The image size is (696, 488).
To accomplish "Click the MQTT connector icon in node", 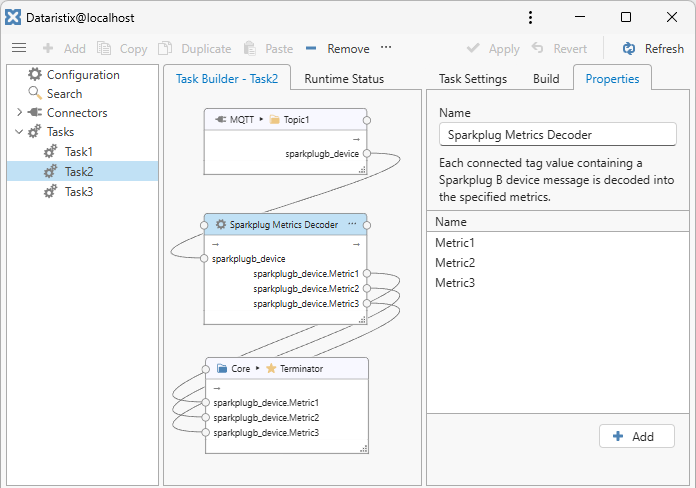I will pyautogui.click(x=222, y=120).
